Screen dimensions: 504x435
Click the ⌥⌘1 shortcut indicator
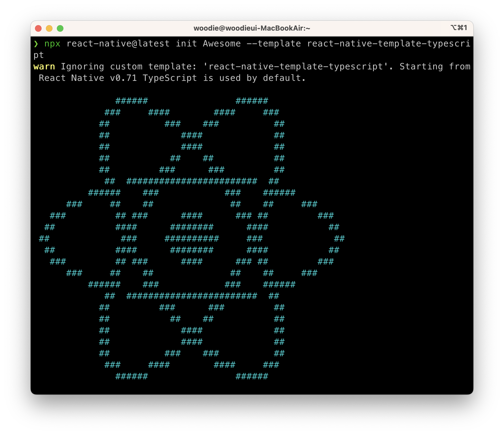point(459,28)
